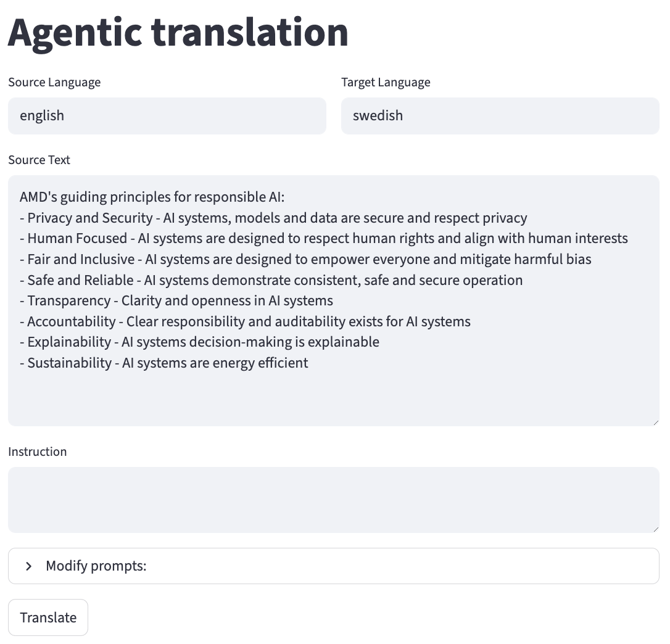This screenshot has width=670, height=644.
Task: Click the Agentic translation heading
Action: click(x=178, y=32)
